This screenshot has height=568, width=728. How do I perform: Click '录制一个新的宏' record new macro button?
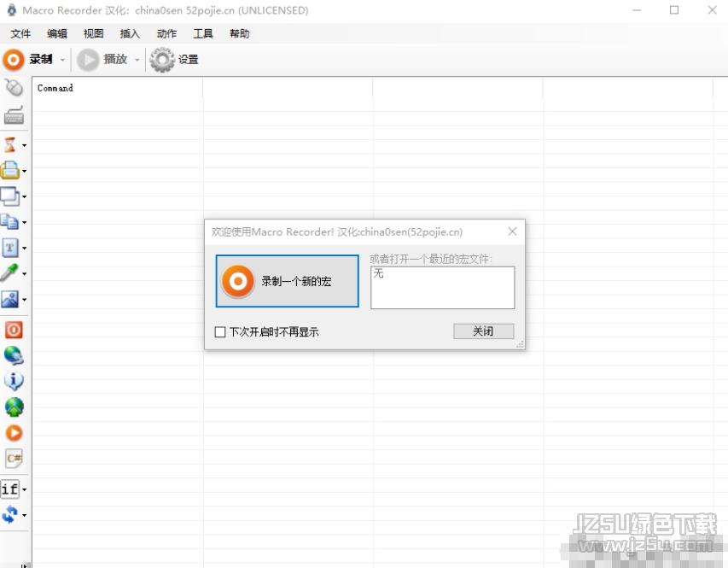point(287,281)
